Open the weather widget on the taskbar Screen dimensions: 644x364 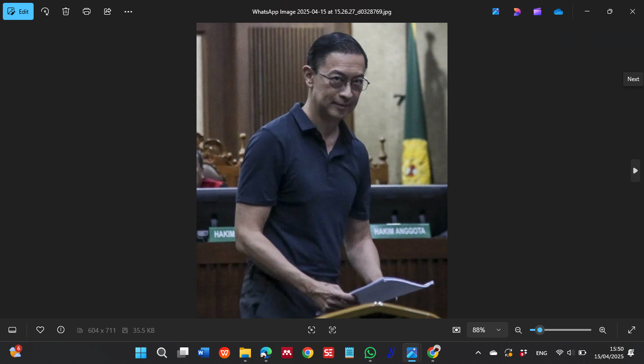coord(16,352)
